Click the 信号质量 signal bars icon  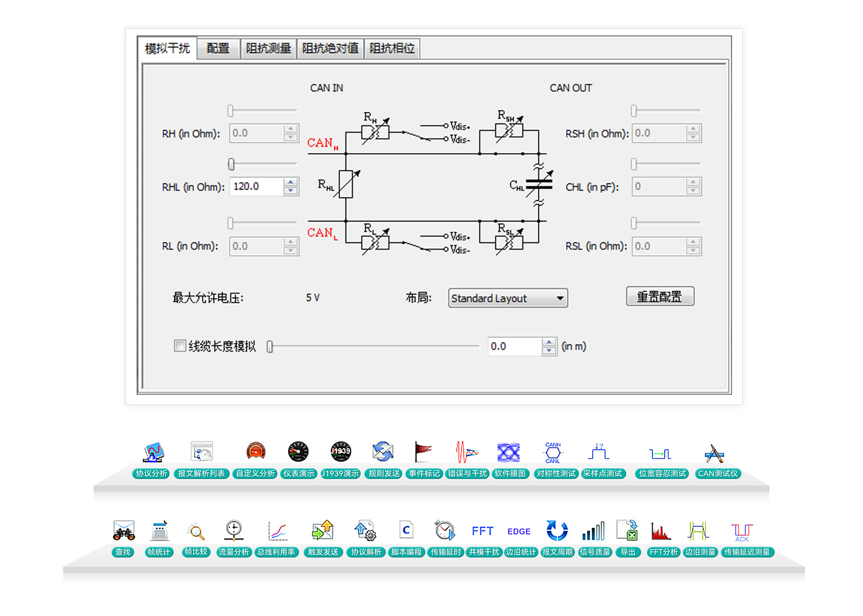[x=593, y=531]
